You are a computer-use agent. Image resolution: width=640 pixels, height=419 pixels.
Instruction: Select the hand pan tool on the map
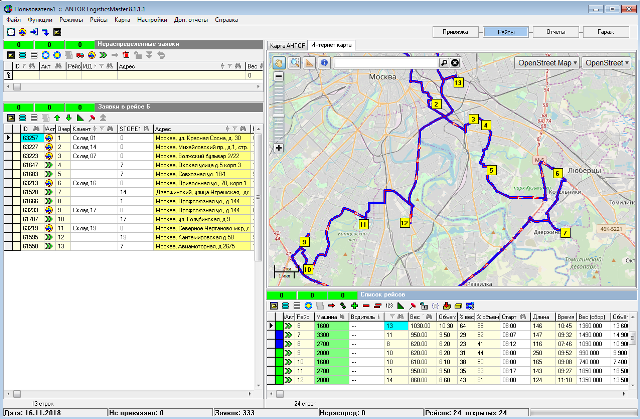[x=279, y=63]
